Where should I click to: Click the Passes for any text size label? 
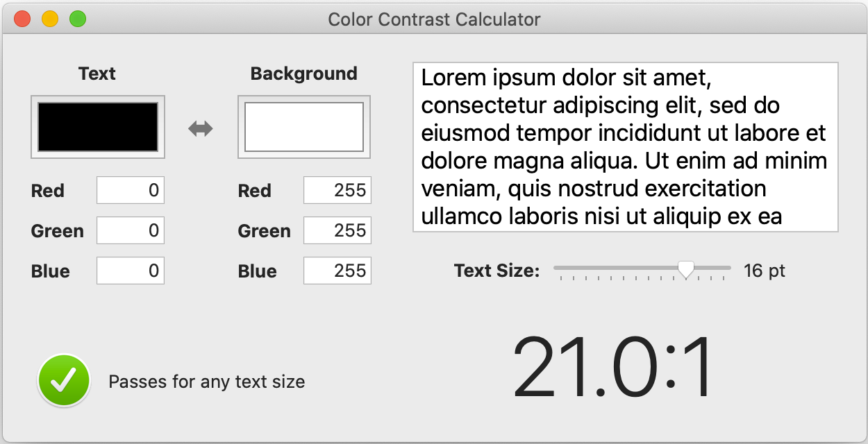207,381
